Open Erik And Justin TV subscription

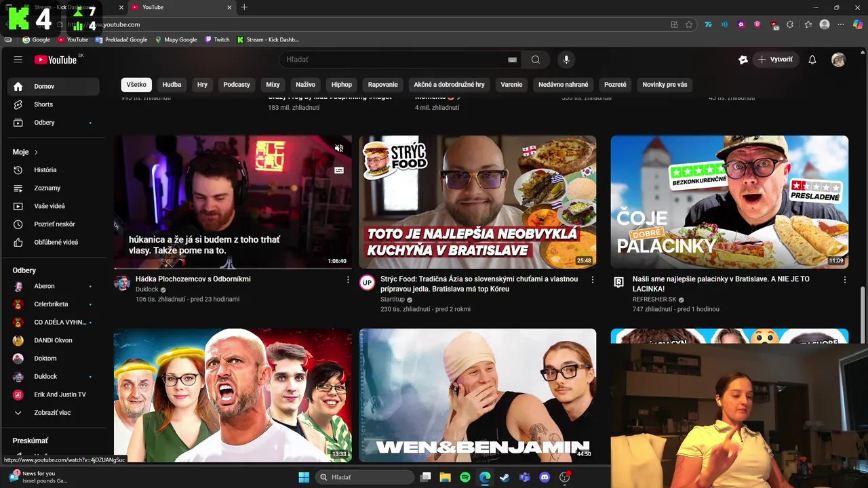(54, 394)
